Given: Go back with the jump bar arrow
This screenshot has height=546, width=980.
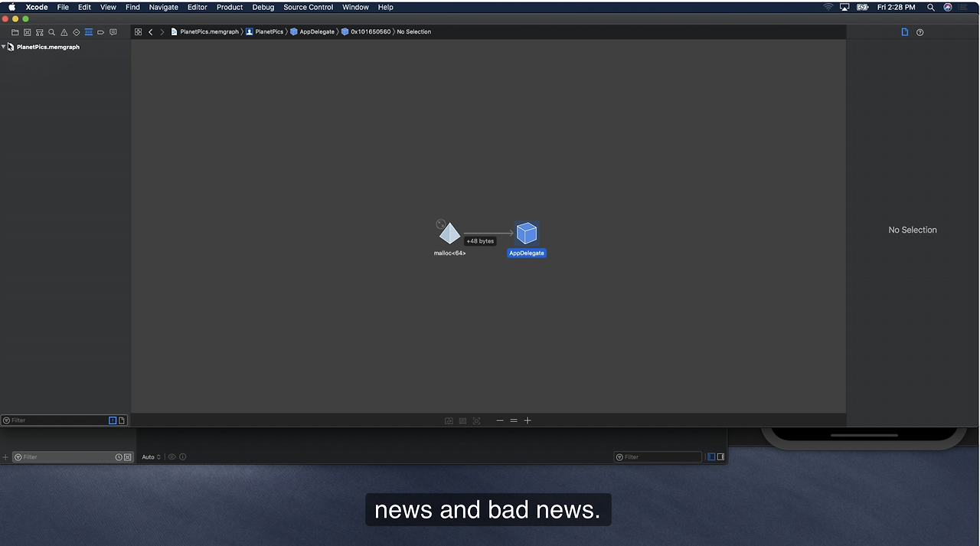Looking at the screenshot, I should [x=151, y=32].
